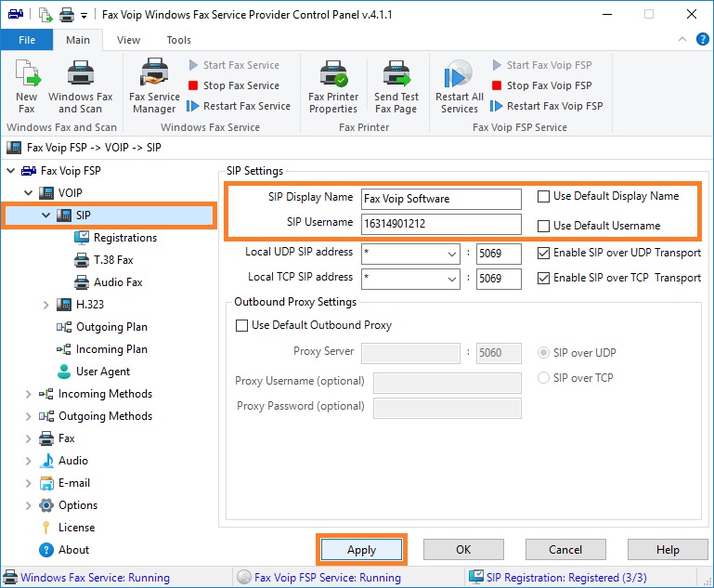
Task: Launch Windows Fax and Scan
Action: click(x=80, y=86)
